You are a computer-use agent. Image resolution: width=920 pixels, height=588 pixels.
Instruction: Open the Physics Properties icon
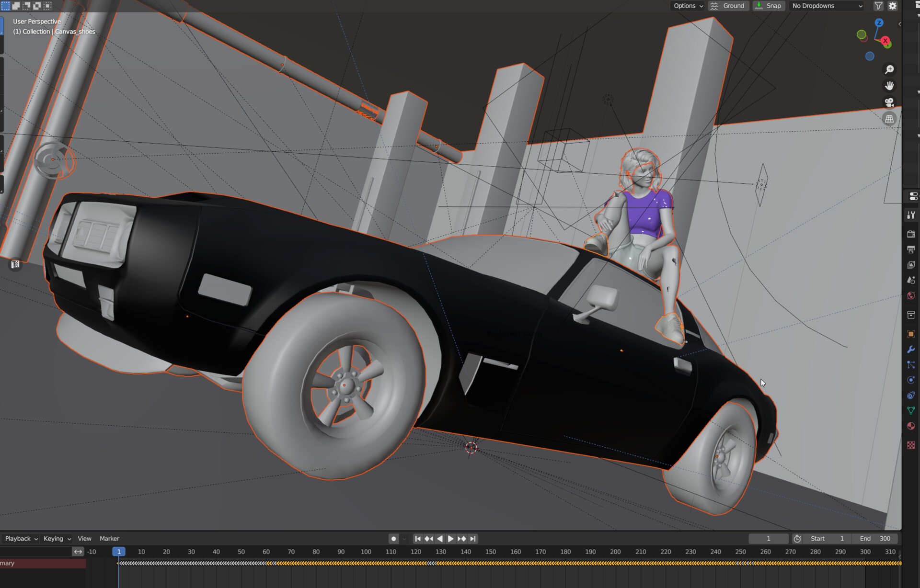(x=911, y=380)
